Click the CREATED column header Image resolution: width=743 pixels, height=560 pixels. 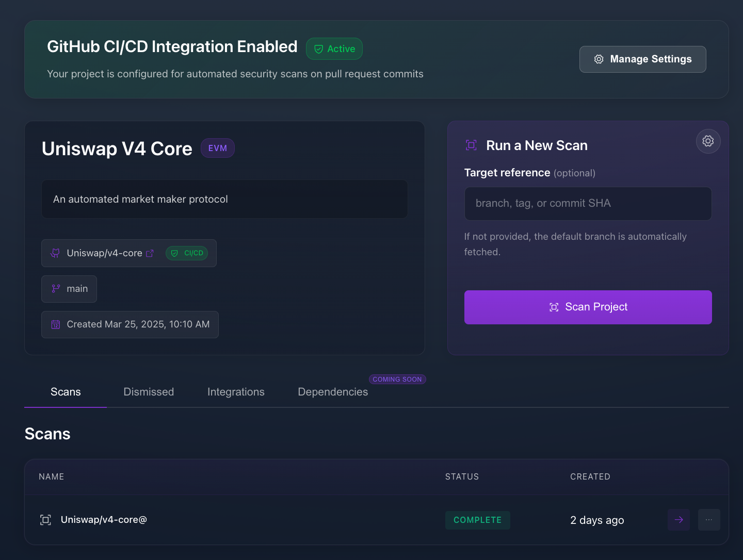590,477
